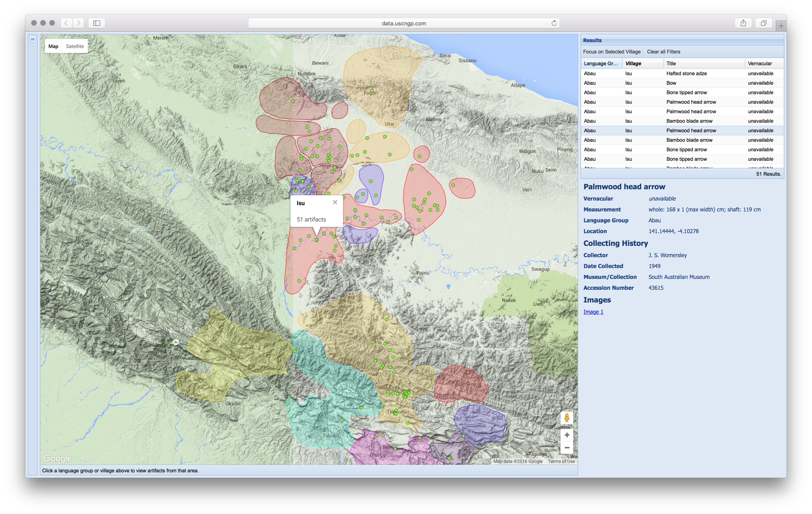Sort results by Village column
Screen dimensions: 812x514
coord(633,63)
